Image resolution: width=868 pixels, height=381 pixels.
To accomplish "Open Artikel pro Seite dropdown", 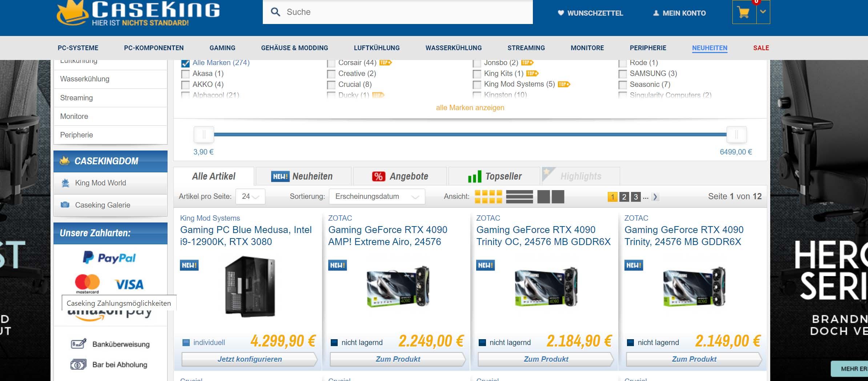I will pyautogui.click(x=250, y=196).
